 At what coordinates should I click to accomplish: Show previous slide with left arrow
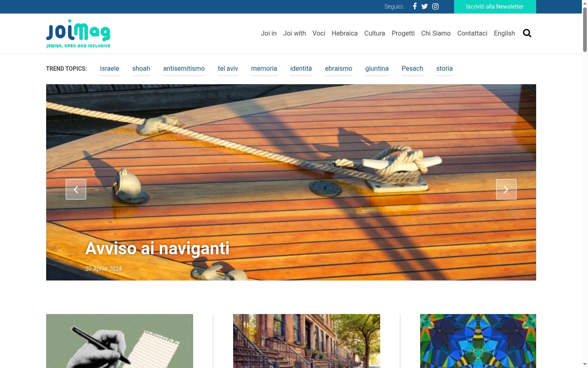76,189
